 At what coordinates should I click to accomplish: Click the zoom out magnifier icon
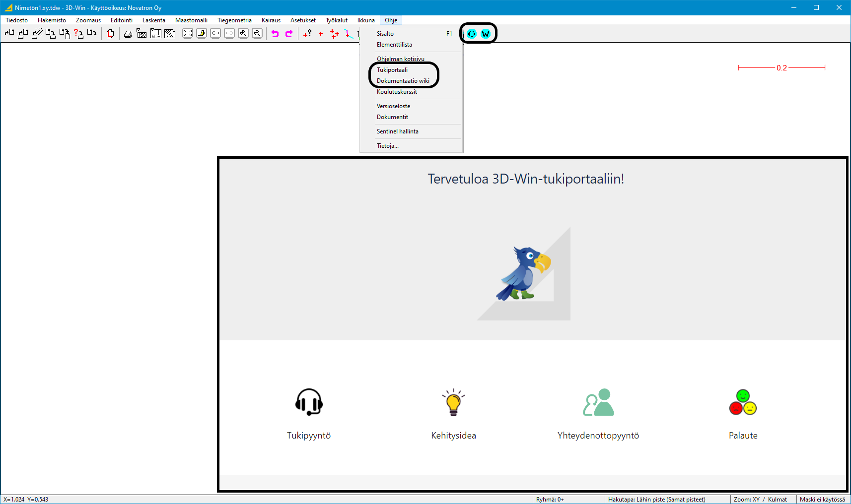point(257,34)
